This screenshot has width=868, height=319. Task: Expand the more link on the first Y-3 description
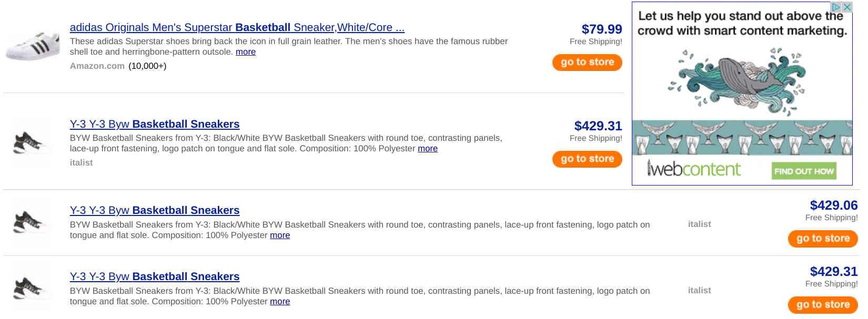tap(427, 149)
